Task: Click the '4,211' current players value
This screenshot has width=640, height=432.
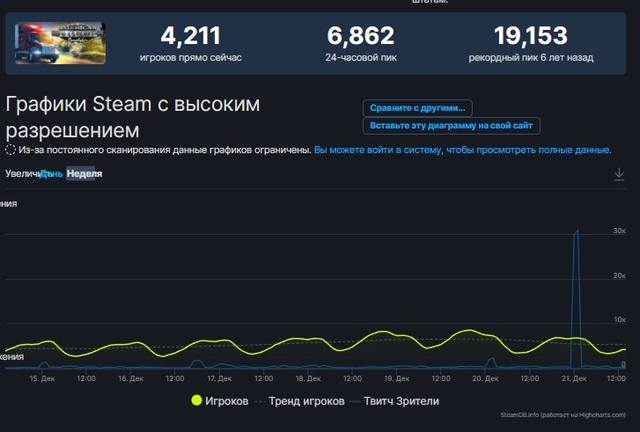Action: click(191, 36)
